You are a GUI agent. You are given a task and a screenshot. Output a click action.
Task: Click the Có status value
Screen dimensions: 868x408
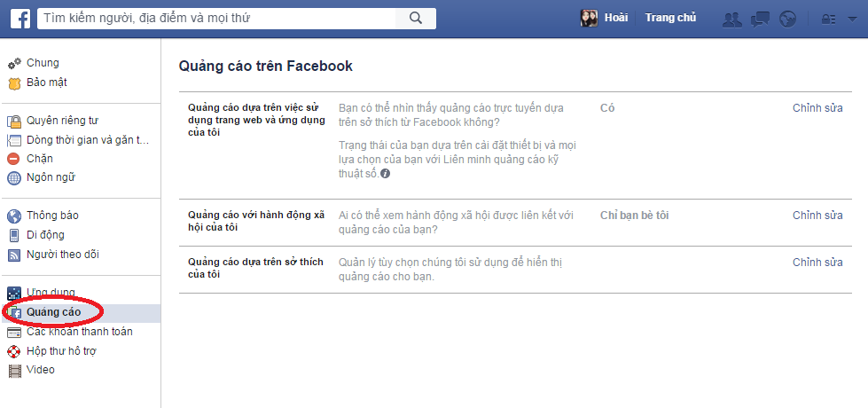click(x=607, y=108)
